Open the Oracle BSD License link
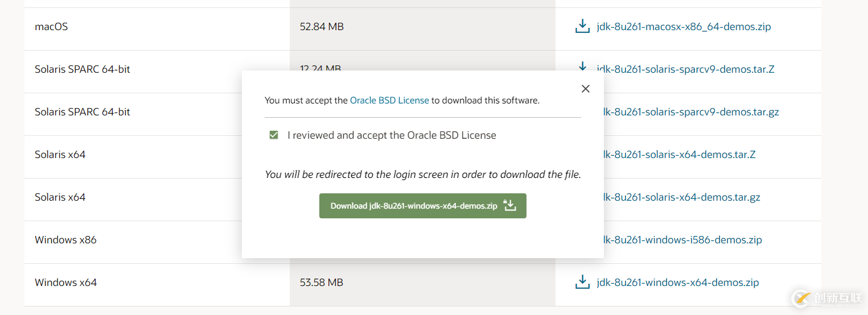 (389, 100)
